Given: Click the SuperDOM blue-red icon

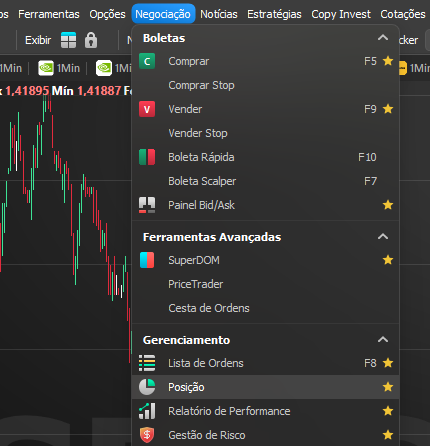Looking at the screenshot, I should (147, 260).
